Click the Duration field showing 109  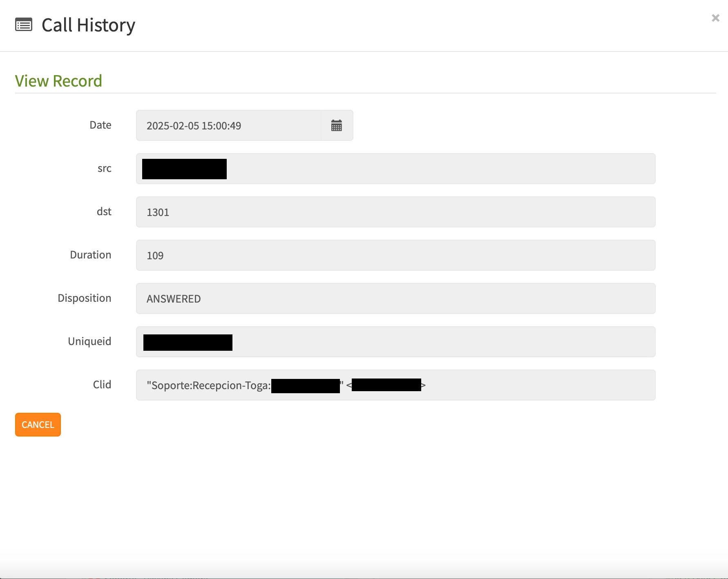pyautogui.click(x=395, y=255)
